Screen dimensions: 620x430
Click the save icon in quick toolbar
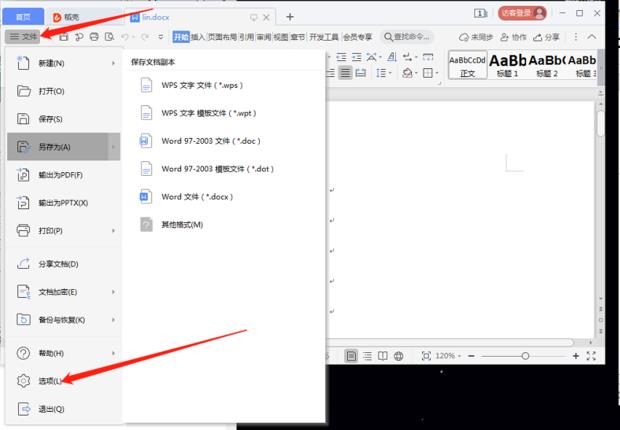tap(64, 37)
